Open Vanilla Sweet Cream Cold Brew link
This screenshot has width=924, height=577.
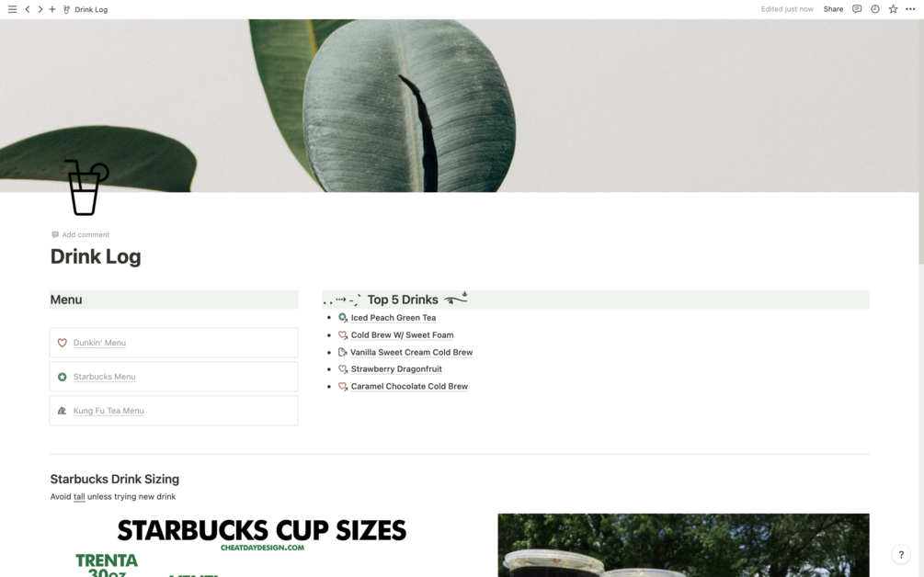click(x=411, y=353)
